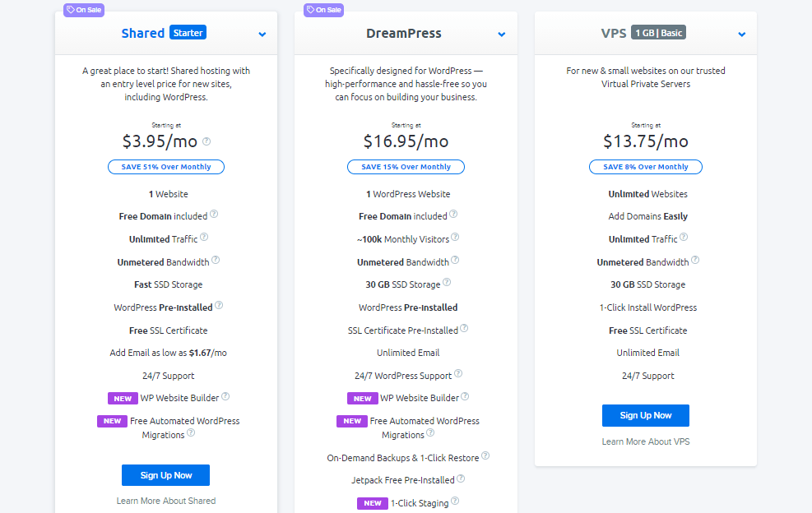Click 24/7 WordPress Support help icon

(x=458, y=374)
